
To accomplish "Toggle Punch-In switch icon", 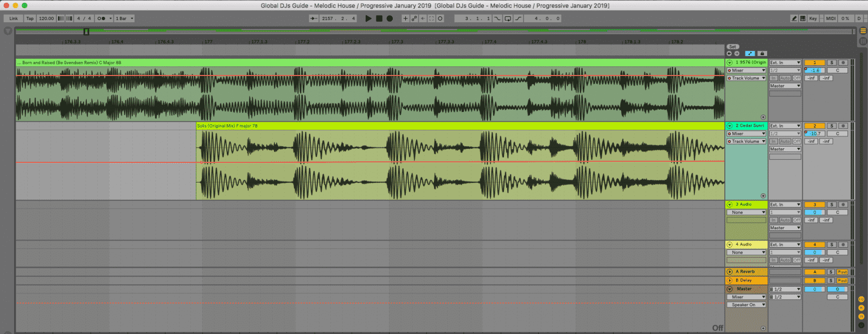I will 497,18.
